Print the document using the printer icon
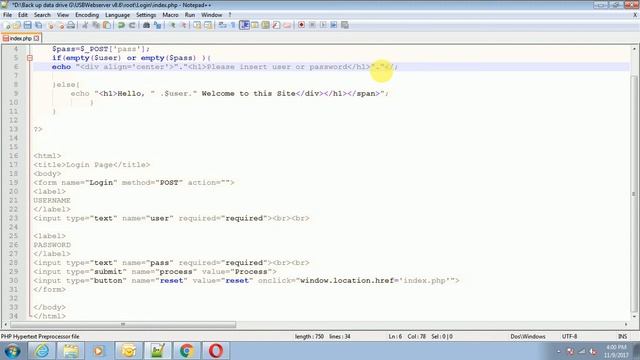Viewport: 640px width, 360px height. point(71,25)
